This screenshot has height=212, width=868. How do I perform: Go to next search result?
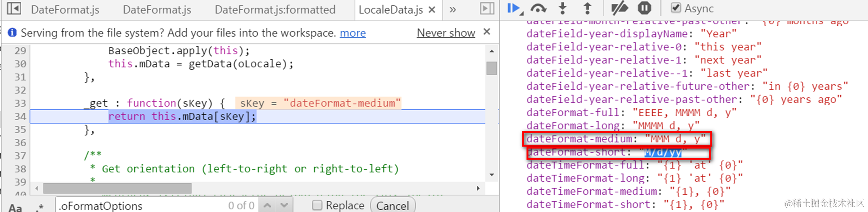(284, 205)
